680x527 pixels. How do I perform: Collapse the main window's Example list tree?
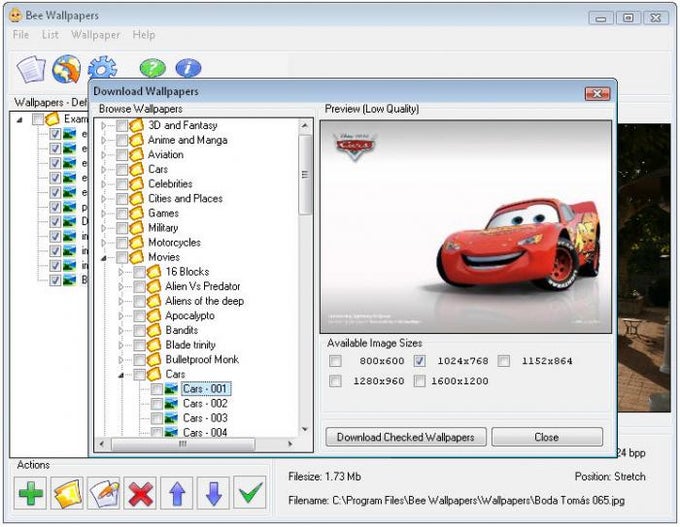coord(20,120)
